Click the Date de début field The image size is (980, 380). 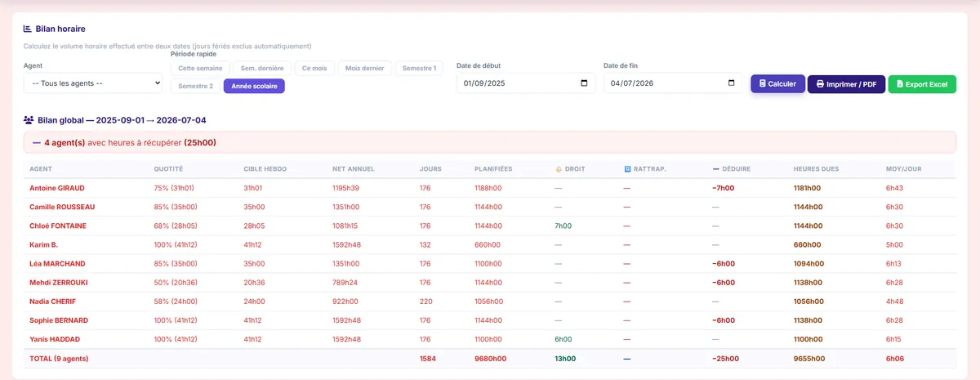coord(525,83)
